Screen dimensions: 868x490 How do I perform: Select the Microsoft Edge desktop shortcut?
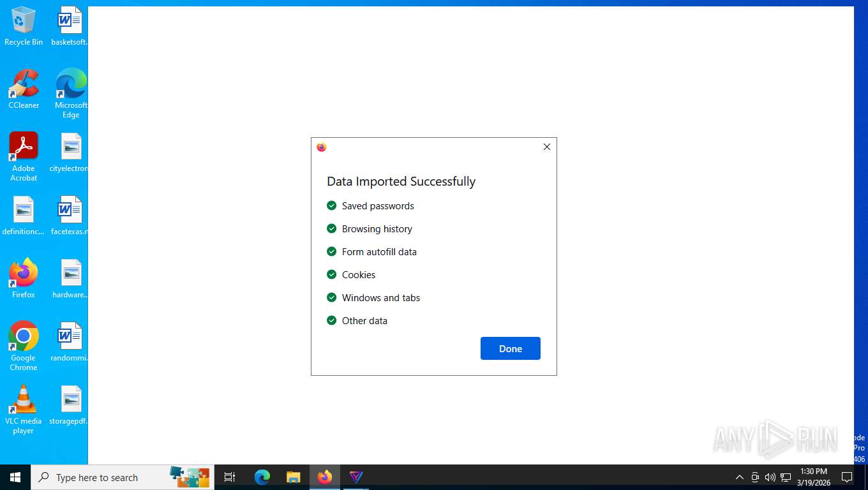tap(71, 94)
